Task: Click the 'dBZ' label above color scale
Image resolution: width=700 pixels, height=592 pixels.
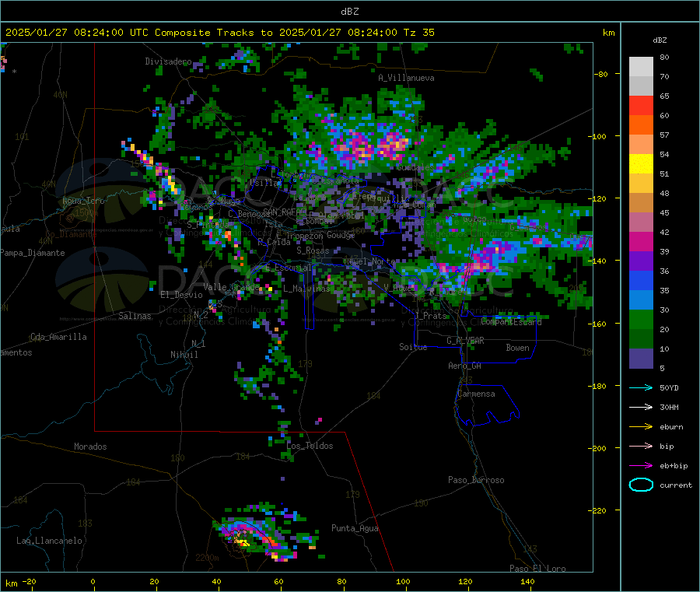Action: 660,40
